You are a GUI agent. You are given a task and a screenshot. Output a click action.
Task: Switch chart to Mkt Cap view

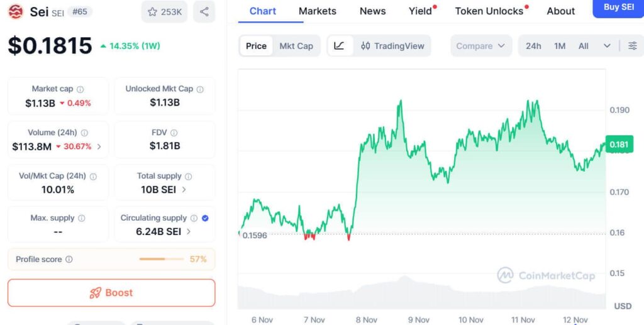[296, 46]
